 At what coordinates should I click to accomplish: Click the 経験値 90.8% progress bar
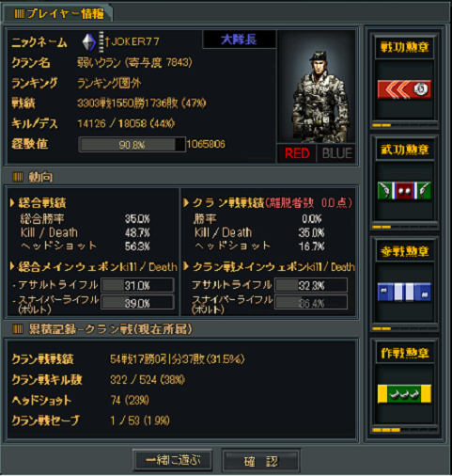coord(132,145)
